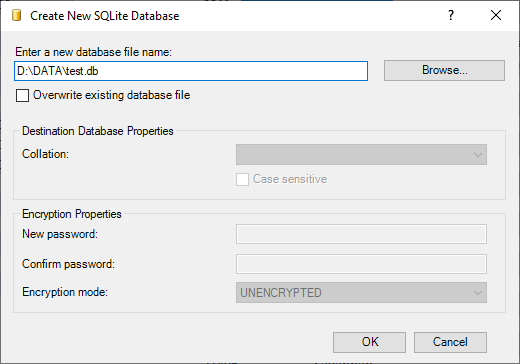Click the Case sensitive label text
The image size is (520, 364).
(x=290, y=179)
